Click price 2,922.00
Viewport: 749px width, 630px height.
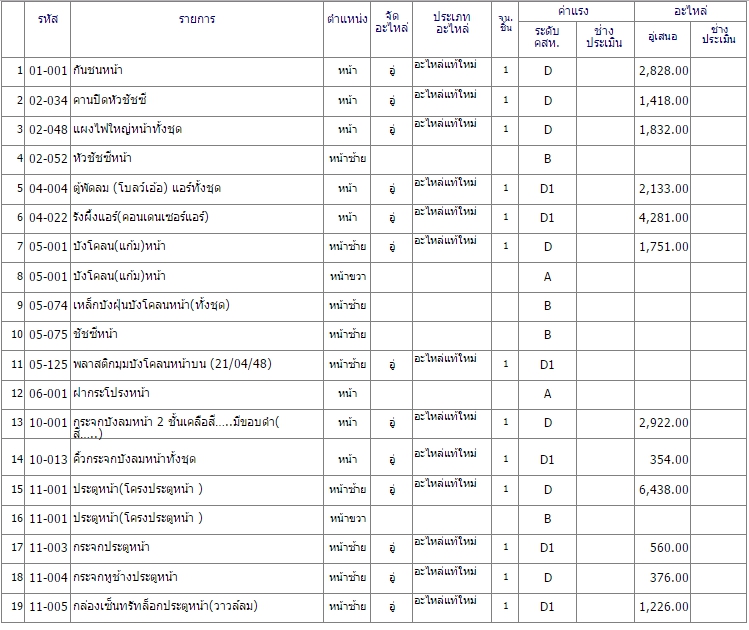[x=664, y=423]
